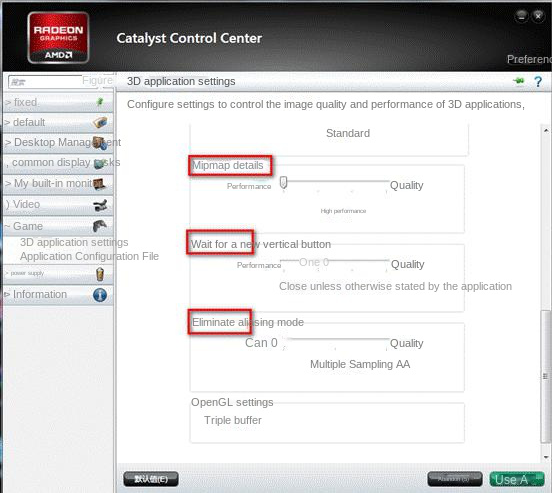Click Quality label next to Mipmap slider
This screenshot has height=493, width=552.
click(406, 185)
